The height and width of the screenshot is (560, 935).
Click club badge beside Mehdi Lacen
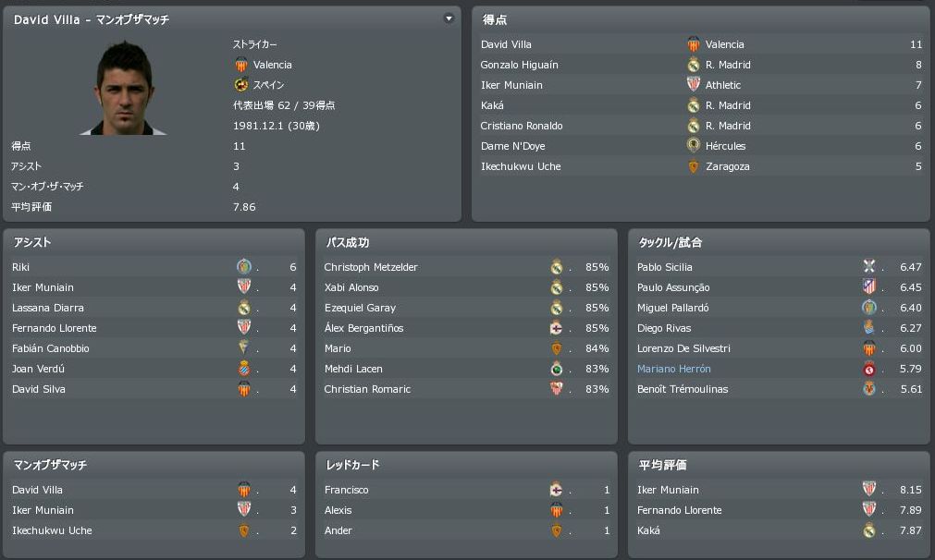pyautogui.click(x=556, y=369)
